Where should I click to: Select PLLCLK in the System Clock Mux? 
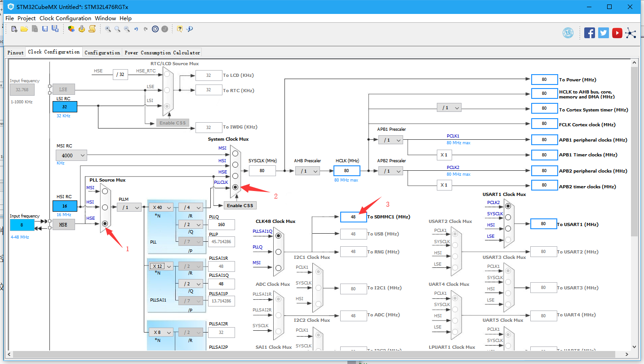pyautogui.click(x=235, y=187)
